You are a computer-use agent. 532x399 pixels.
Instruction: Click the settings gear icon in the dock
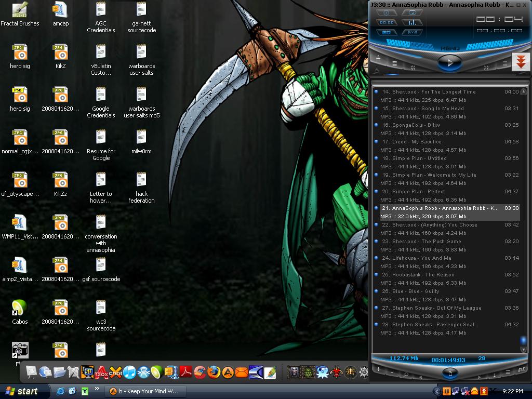(364, 372)
